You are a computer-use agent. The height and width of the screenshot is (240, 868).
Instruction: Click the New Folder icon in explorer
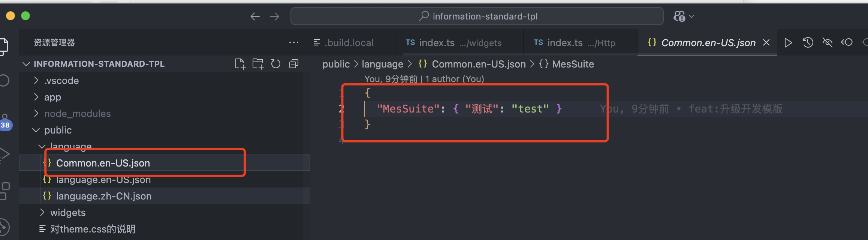(258, 64)
